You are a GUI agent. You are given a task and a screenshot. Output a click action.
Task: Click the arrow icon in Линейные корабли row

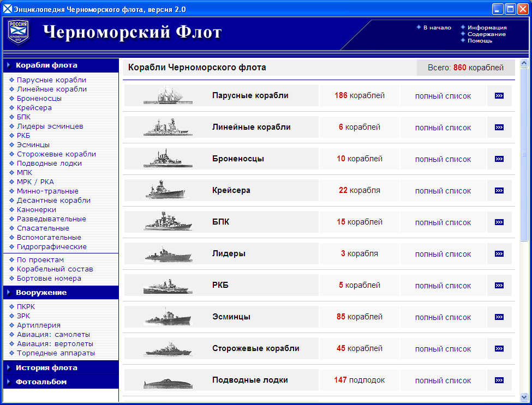pos(499,127)
